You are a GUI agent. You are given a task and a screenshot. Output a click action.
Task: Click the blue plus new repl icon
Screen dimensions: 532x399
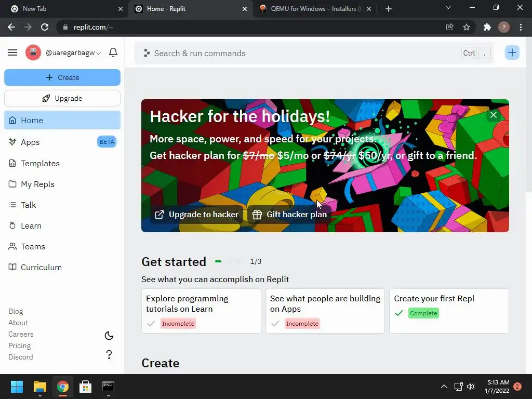pos(512,52)
